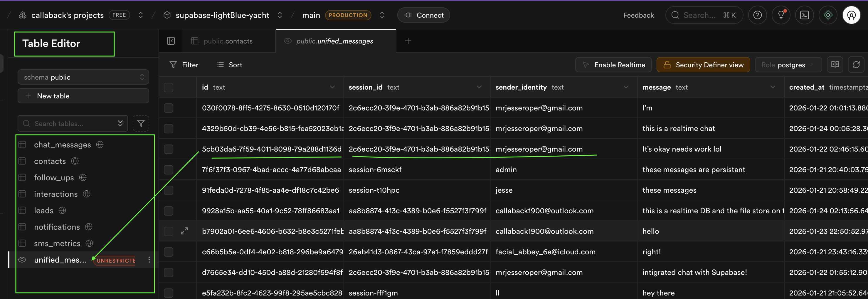Open the schema public dropdown

(83, 77)
